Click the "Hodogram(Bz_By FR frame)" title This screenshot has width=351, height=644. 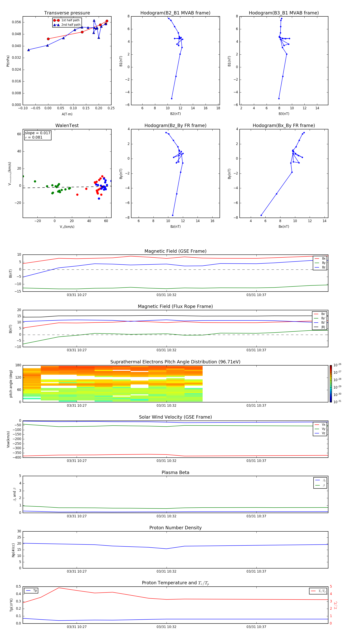click(175, 125)
